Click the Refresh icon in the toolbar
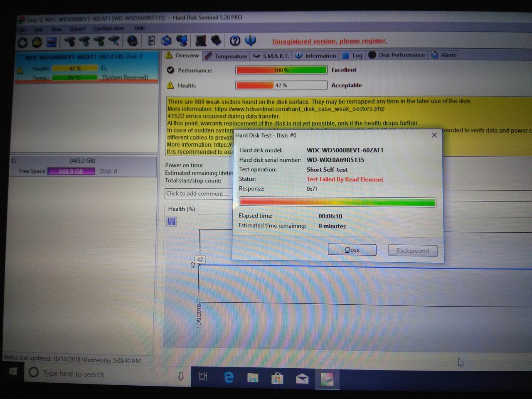532x399 pixels. 23,42
